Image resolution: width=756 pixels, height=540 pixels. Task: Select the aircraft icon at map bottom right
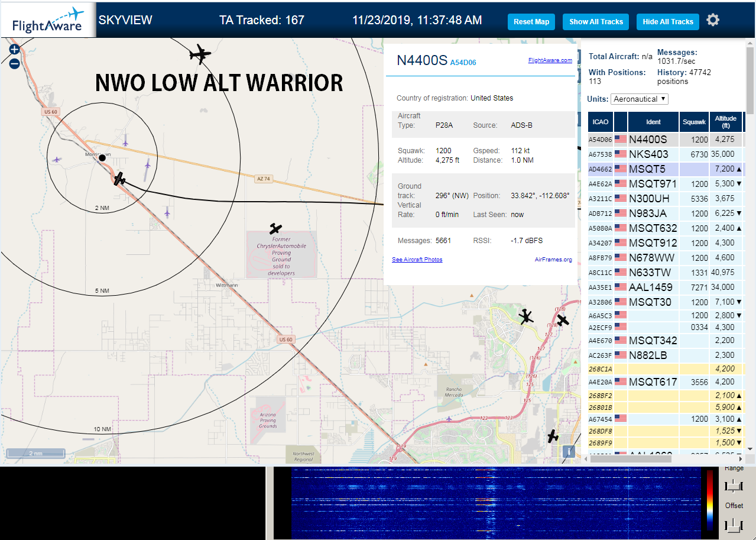553,436
